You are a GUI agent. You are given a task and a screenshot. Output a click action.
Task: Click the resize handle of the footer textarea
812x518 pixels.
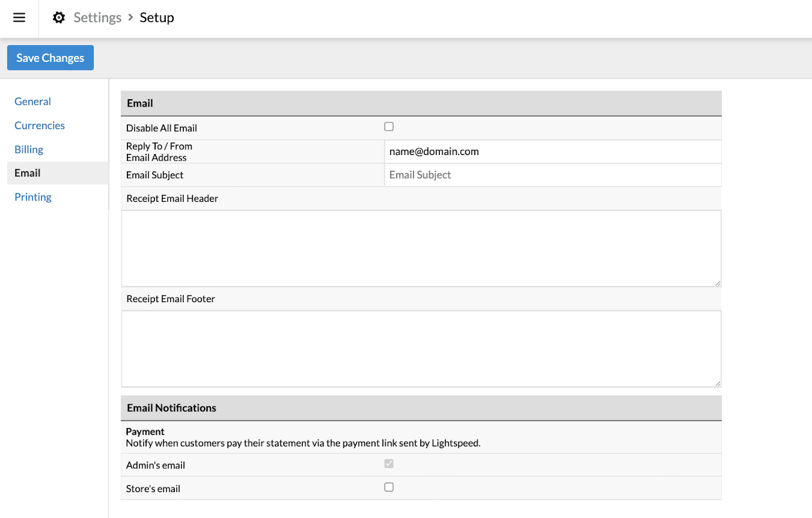click(x=718, y=384)
